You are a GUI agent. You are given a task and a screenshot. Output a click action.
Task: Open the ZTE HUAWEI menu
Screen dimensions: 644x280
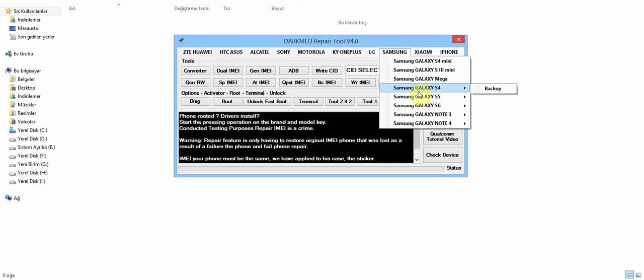[197, 52]
